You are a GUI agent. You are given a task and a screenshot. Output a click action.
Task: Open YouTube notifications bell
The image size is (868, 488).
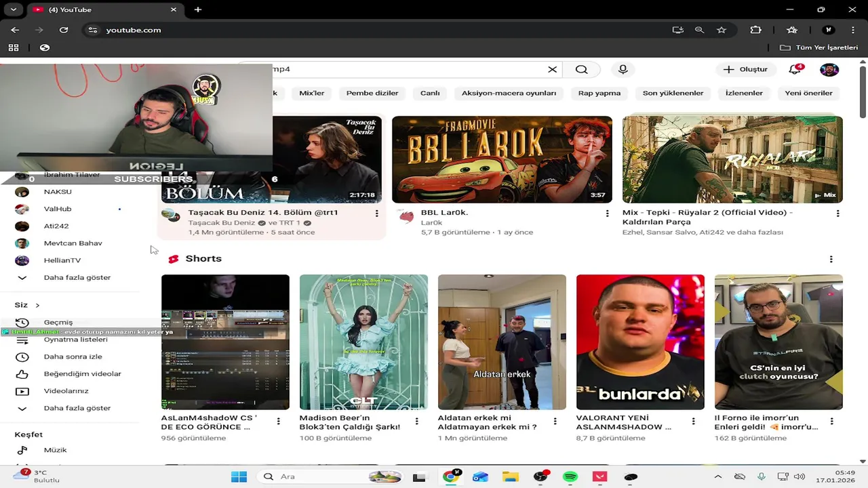pos(795,69)
